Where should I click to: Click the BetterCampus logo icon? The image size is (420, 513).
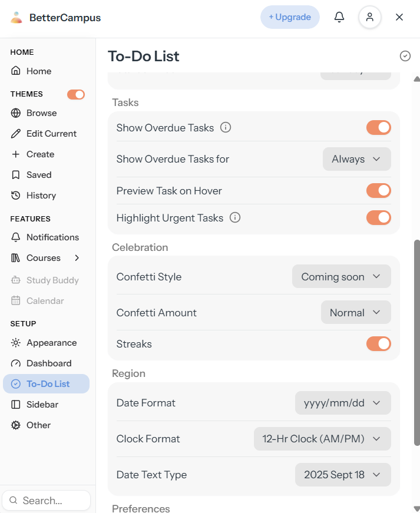coord(16,17)
